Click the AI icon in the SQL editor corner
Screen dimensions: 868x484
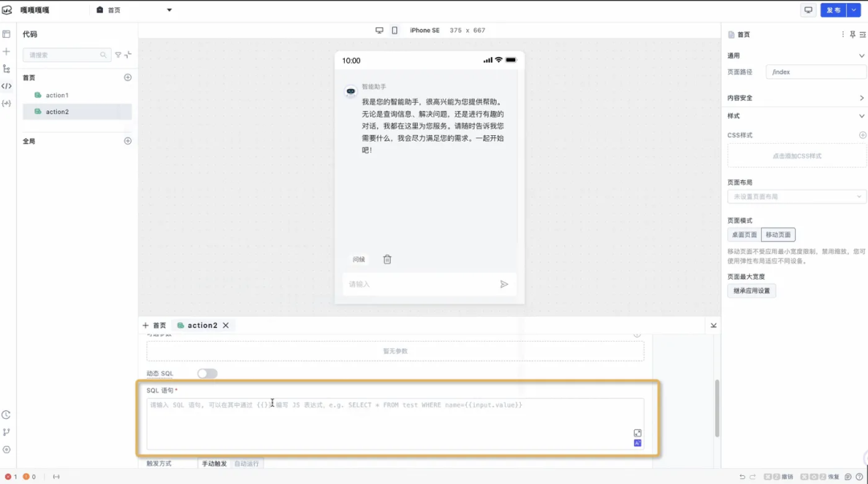coord(637,443)
